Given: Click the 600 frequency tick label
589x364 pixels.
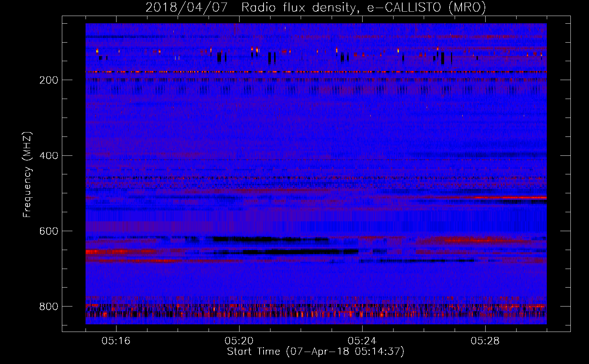Looking at the screenshot, I should 49,232.
